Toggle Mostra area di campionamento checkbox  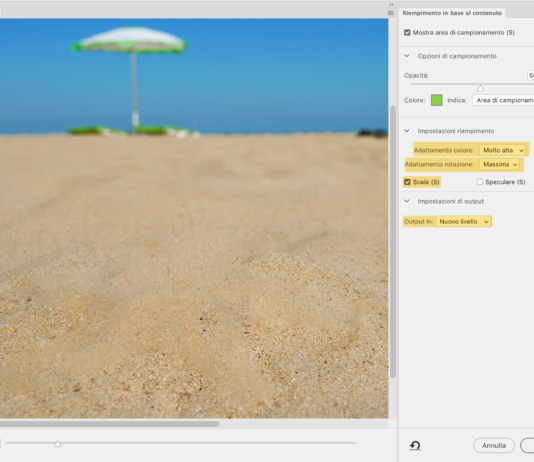click(407, 33)
